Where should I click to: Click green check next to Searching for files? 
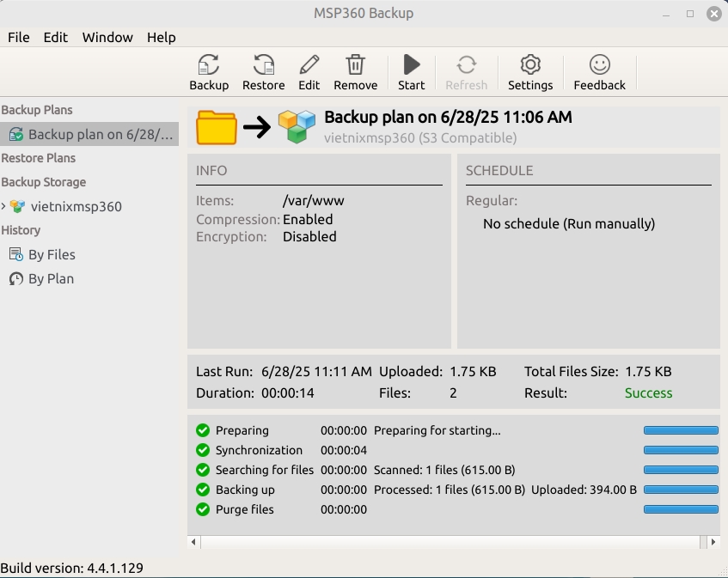point(203,470)
